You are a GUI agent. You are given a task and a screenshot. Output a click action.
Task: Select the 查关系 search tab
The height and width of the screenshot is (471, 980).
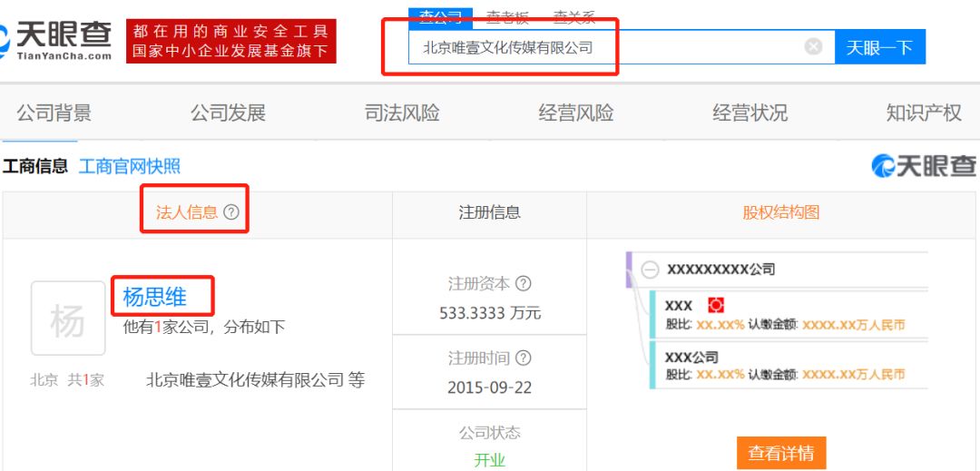(574, 17)
